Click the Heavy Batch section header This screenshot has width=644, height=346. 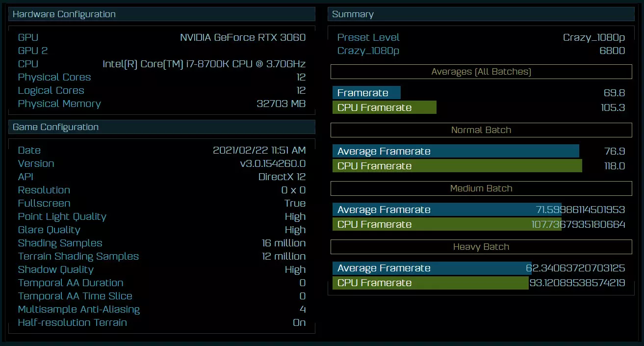coord(481,247)
